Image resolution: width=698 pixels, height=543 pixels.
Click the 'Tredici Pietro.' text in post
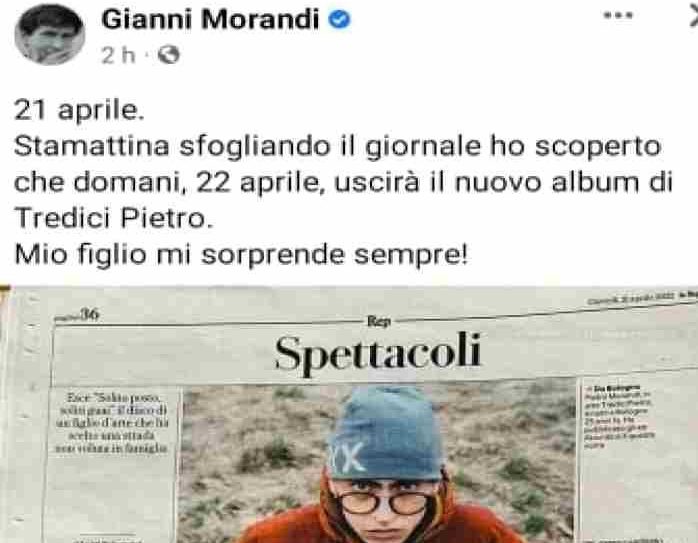(x=114, y=218)
